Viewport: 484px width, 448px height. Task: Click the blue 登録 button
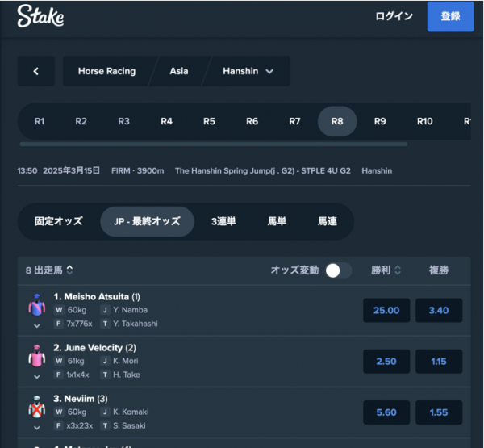coord(450,16)
